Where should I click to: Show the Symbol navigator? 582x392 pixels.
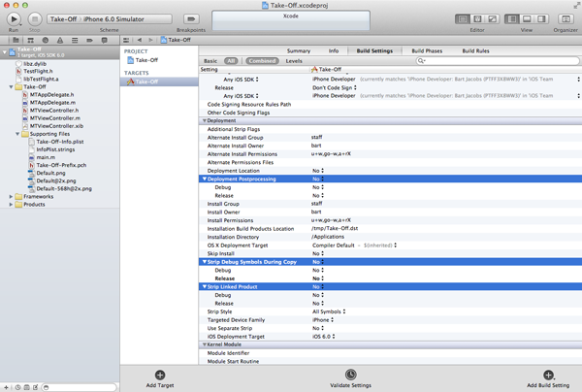(30, 40)
